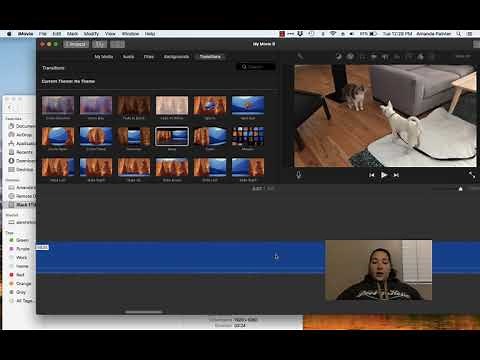The width and height of the screenshot is (480, 360).
Task: Open the View menu
Action: coord(110,34)
